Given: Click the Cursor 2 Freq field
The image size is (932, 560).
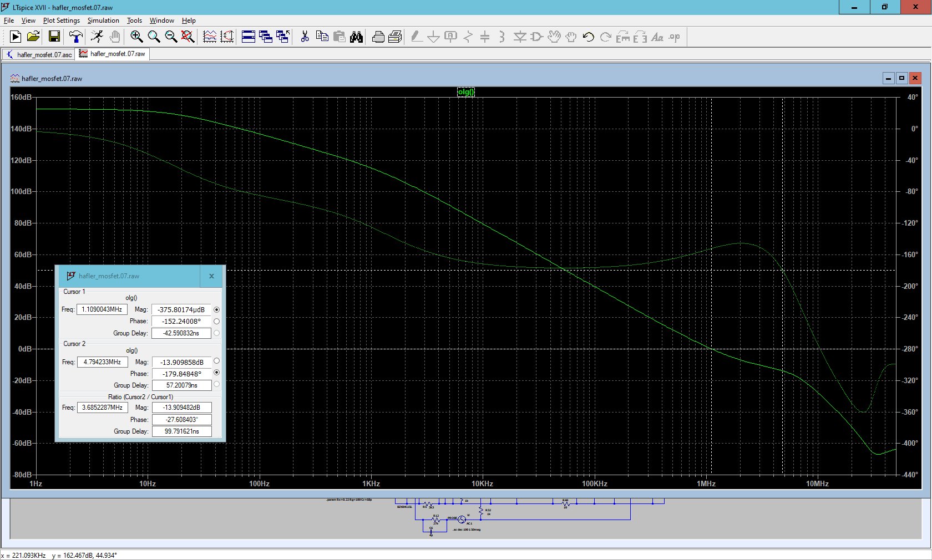Looking at the screenshot, I should 102,362.
